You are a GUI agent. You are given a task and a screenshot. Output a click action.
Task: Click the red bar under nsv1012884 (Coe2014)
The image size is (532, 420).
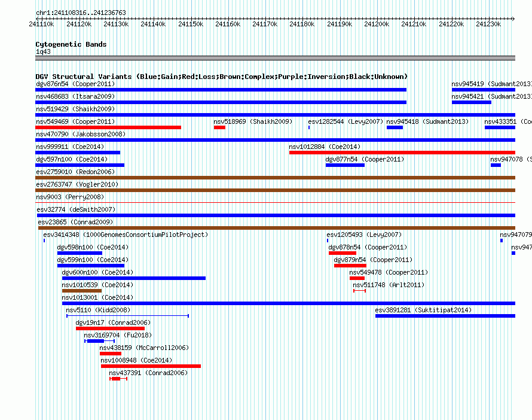click(x=402, y=153)
